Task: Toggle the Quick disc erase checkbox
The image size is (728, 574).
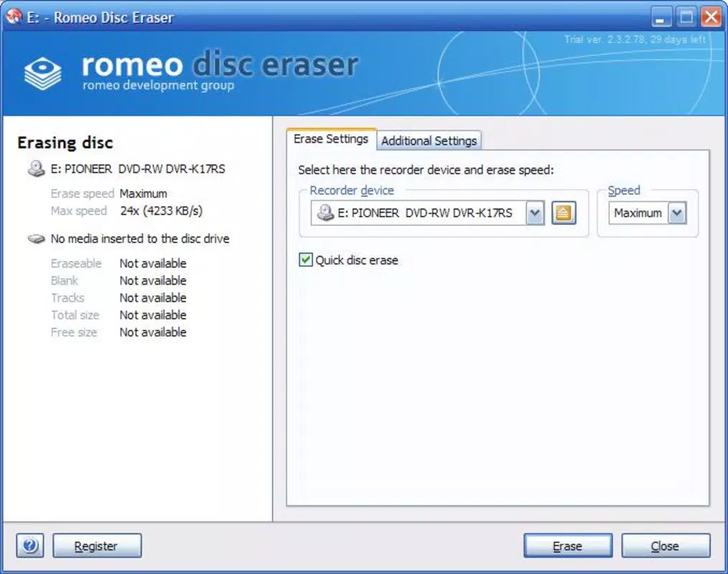Action: [x=306, y=260]
